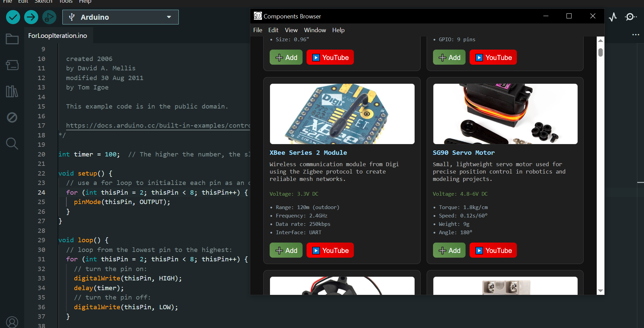
Task: Click 'pinMode(thisPin, OUTPUT);' line
Action: pyautogui.click(x=122, y=202)
